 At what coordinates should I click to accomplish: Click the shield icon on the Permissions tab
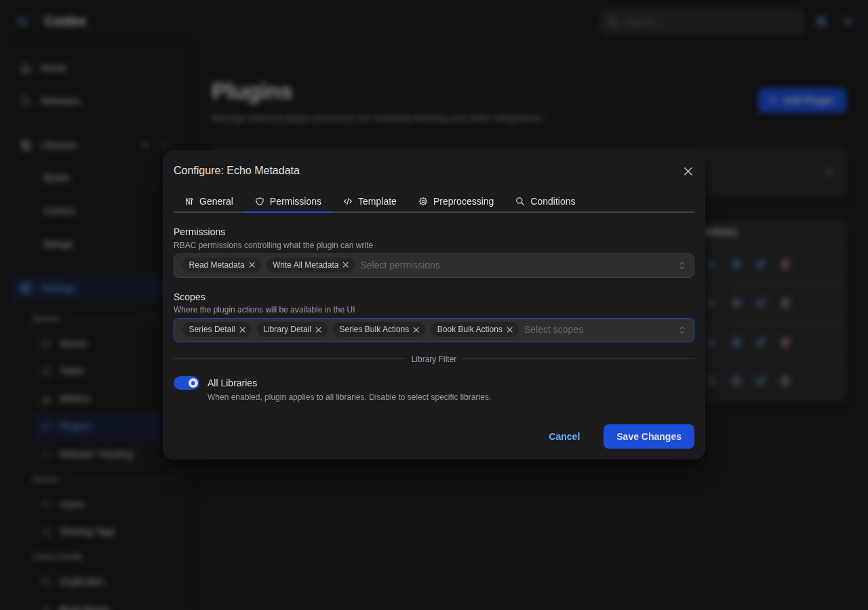pyautogui.click(x=260, y=201)
